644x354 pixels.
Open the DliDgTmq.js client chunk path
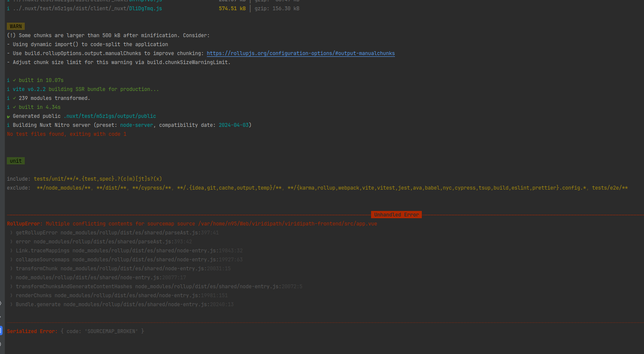87,9
